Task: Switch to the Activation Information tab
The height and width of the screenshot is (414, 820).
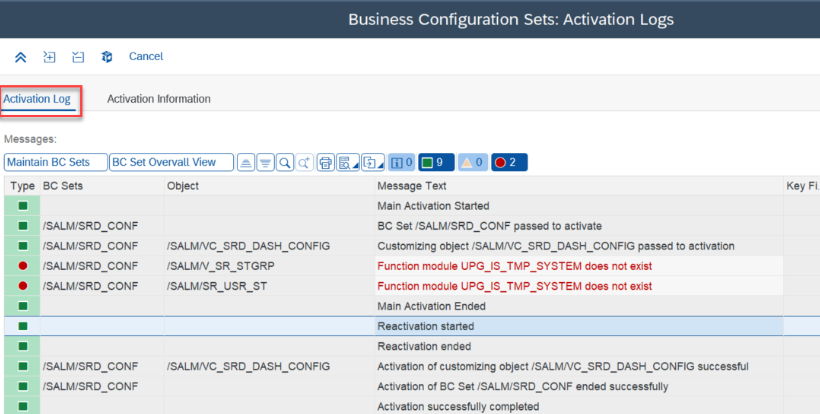Action: [159, 99]
